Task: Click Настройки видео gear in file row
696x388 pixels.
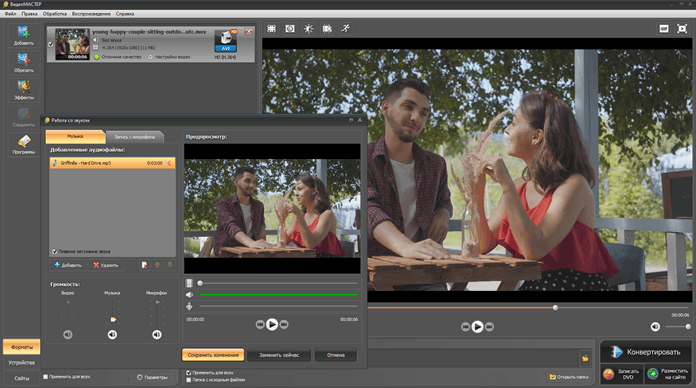Action: (x=150, y=57)
